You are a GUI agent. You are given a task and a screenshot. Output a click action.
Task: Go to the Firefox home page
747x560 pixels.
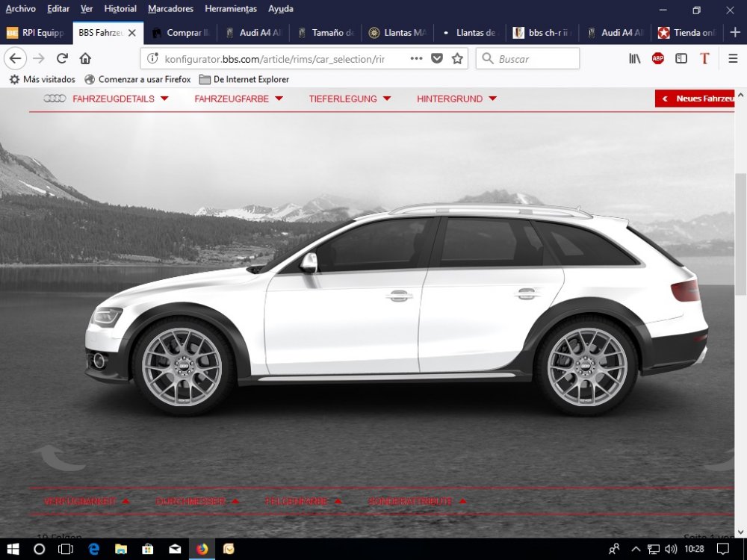tap(85, 59)
